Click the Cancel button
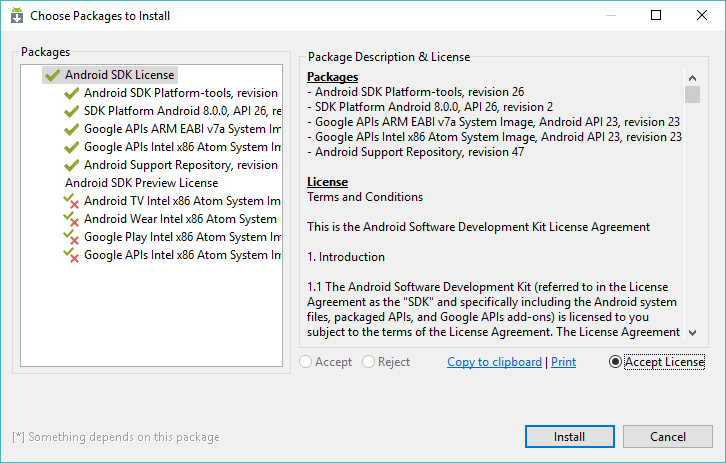The image size is (726, 463). click(x=668, y=437)
